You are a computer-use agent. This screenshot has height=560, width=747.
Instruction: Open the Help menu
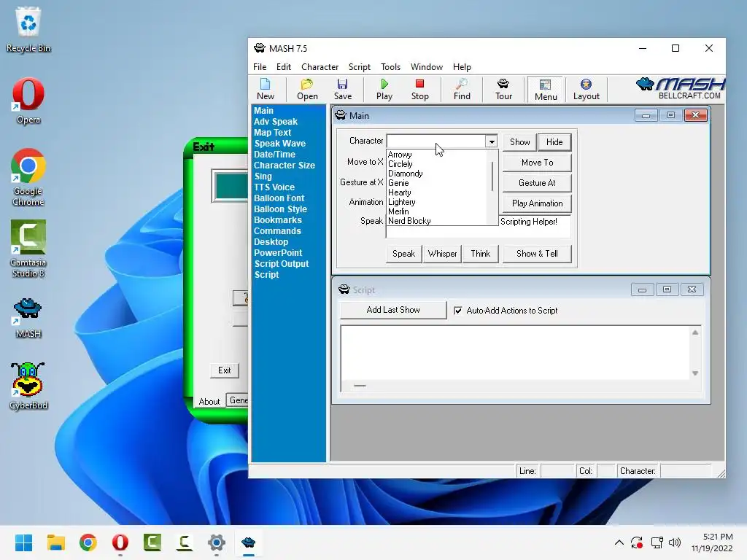point(462,66)
